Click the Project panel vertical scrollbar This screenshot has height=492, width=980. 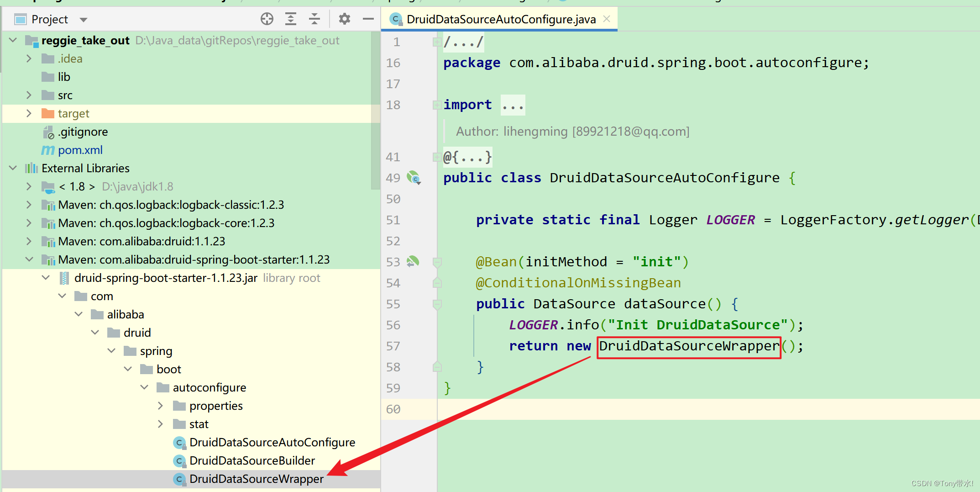tap(376, 110)
